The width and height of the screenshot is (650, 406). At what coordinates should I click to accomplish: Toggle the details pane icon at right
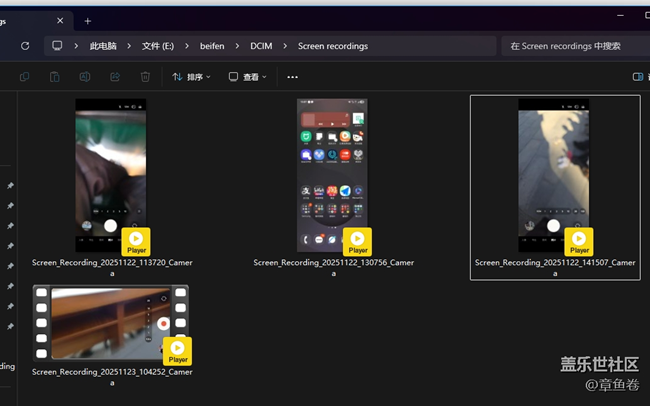coord(638,77)
